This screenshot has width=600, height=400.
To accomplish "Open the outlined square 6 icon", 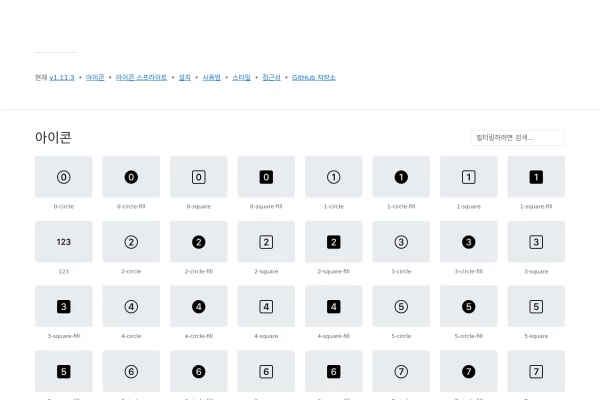I will (x=266, y=371).
